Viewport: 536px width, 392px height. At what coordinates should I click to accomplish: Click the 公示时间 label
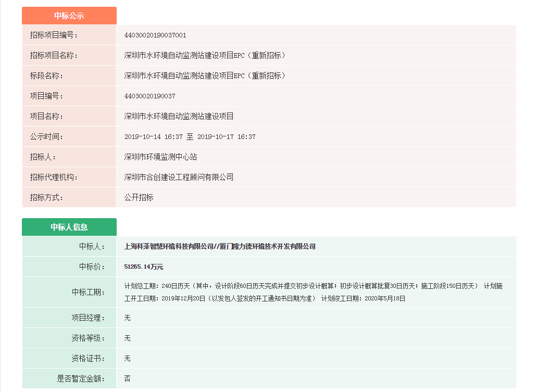tap(46, 137)
